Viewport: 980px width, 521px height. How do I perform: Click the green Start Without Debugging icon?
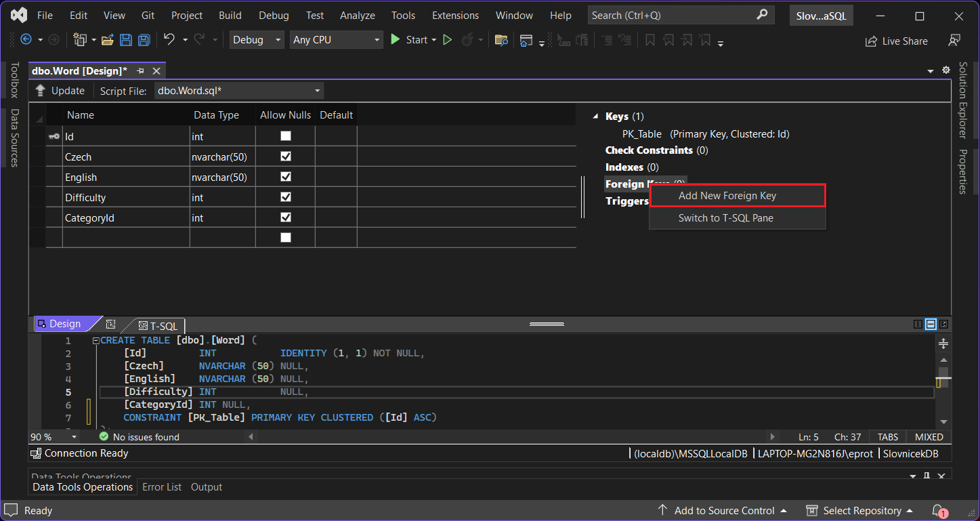click(447, 40)
